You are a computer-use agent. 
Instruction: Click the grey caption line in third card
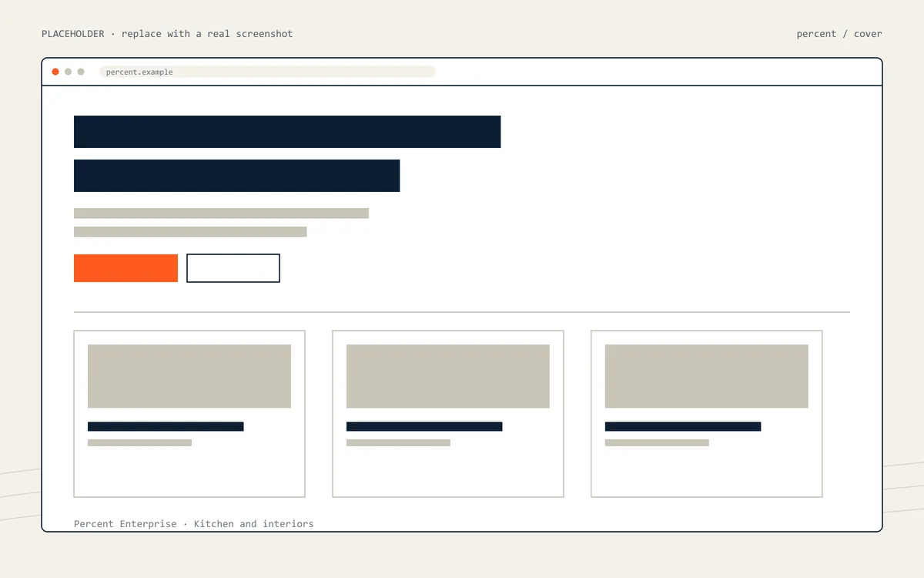click(657, 443)
